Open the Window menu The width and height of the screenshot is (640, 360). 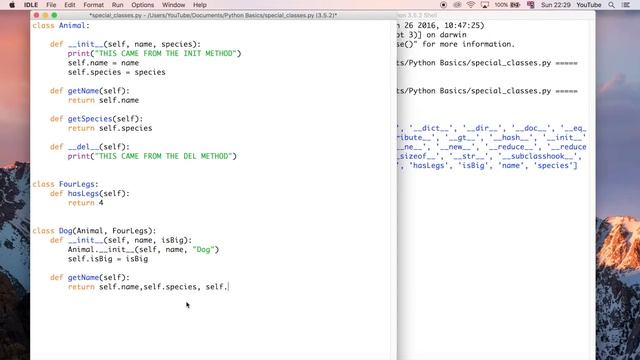tap(173, 5)
